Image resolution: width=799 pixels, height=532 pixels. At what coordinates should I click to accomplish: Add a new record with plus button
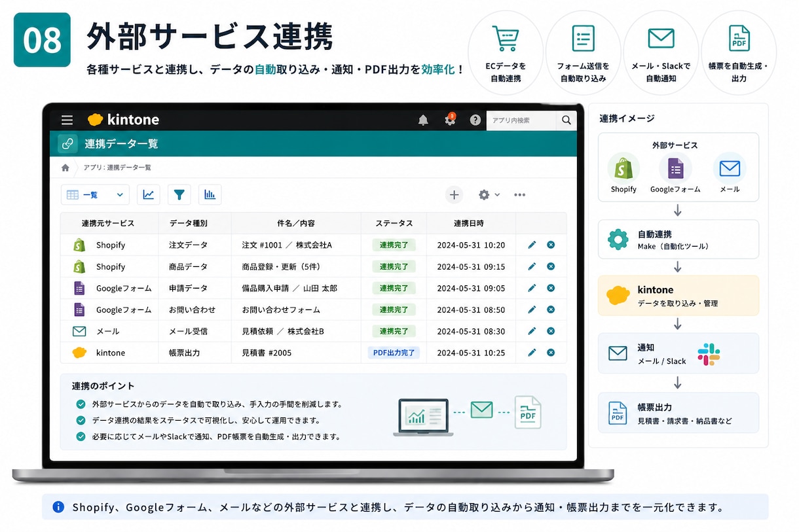[454, 194]
